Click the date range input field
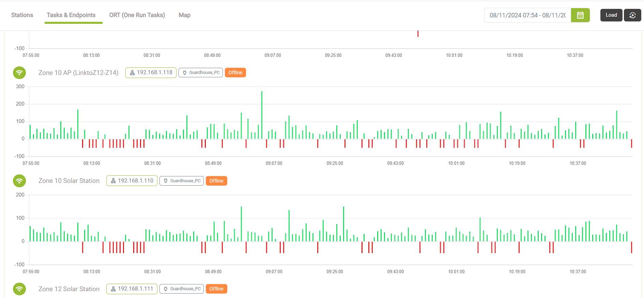This screenshot has width=644, height=298. pos(527,15)
